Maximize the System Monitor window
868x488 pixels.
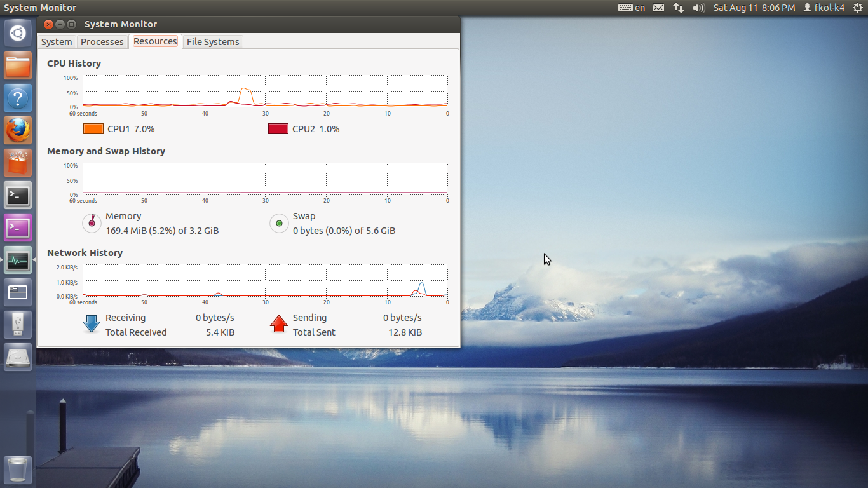(x=72, y=24)
